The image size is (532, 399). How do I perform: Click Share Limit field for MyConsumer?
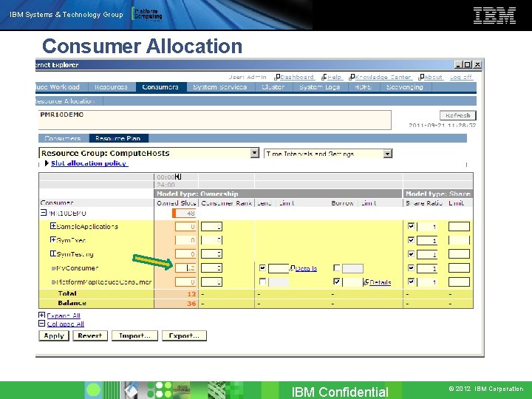click(459, 268)
